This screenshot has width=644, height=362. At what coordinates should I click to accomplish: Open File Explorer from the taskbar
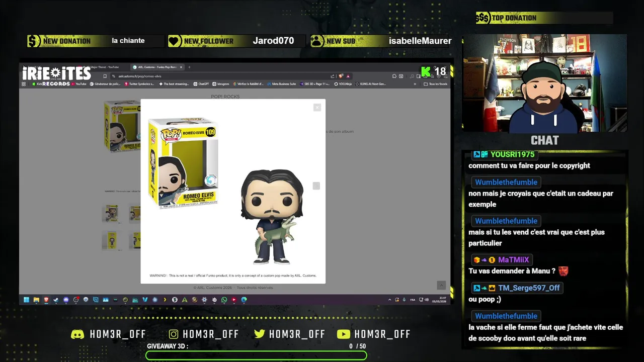click(x=36, y=300)
